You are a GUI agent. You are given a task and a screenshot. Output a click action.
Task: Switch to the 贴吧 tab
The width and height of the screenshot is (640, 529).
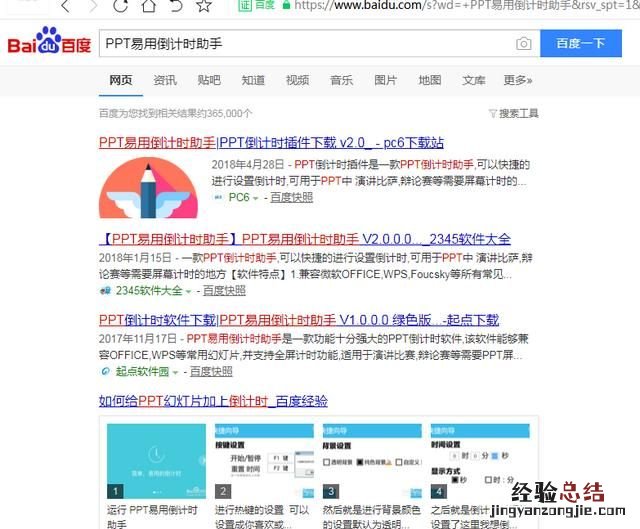pyautogui.click(x=209, y=80)
